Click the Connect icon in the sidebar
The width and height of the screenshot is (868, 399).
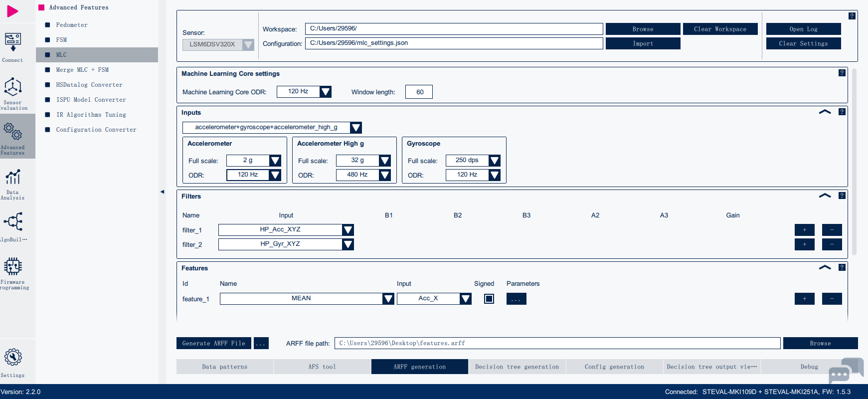[13, 43]
